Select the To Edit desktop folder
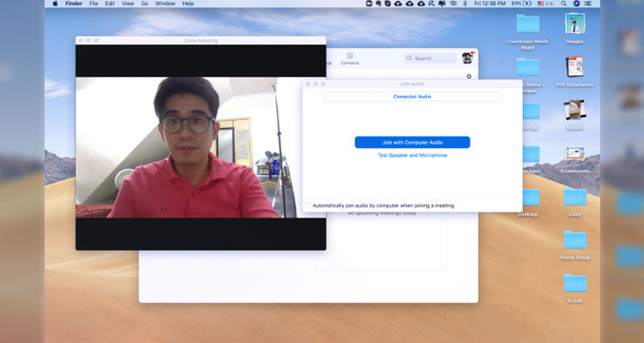The image size is (644, 343). point(574,288)
